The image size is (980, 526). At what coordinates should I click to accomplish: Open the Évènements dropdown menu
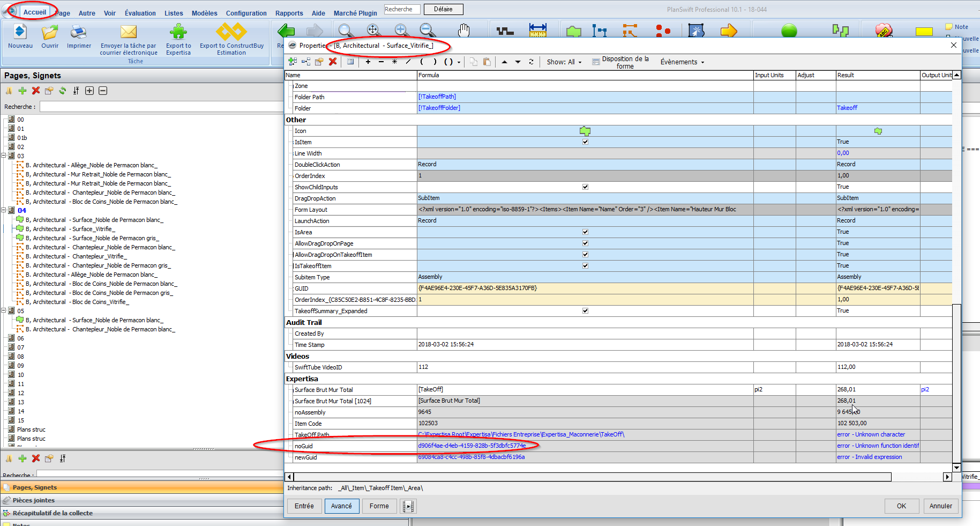(682, 62)
